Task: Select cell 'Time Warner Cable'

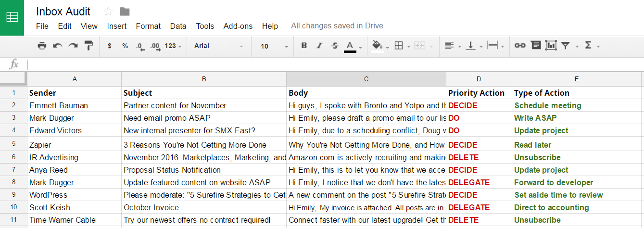Action: (75, 220)
